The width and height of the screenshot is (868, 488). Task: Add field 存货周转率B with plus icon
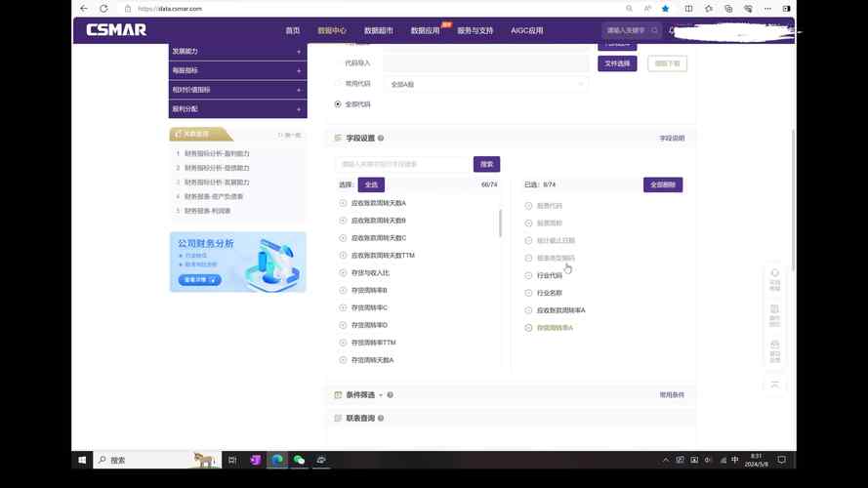[x=343, y=290]
